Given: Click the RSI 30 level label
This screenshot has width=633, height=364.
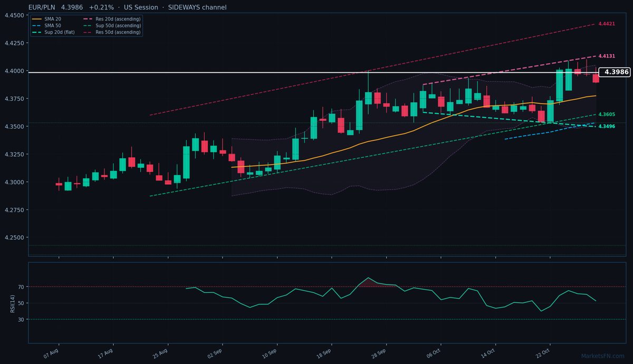Looking at the screenshot, I should click(x=21, y=320).
